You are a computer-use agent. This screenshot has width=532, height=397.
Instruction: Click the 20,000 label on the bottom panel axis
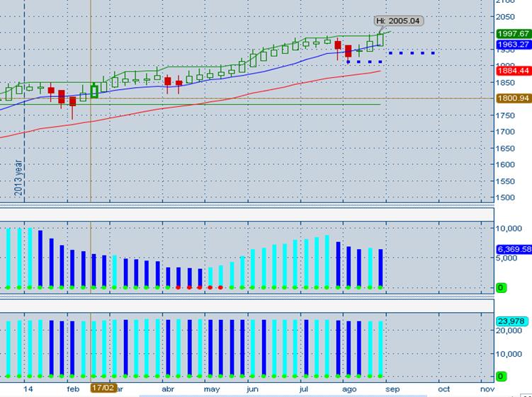click(509, 330)
